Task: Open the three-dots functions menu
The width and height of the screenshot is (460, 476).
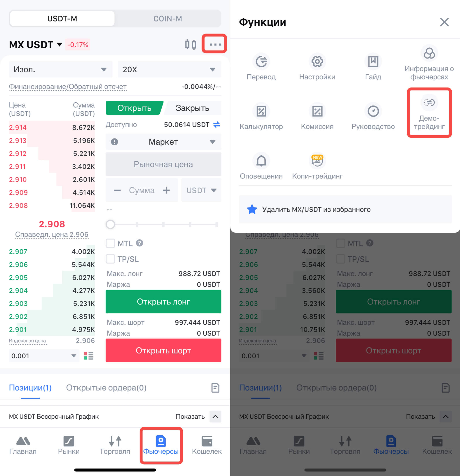Action: click(215, 44)
